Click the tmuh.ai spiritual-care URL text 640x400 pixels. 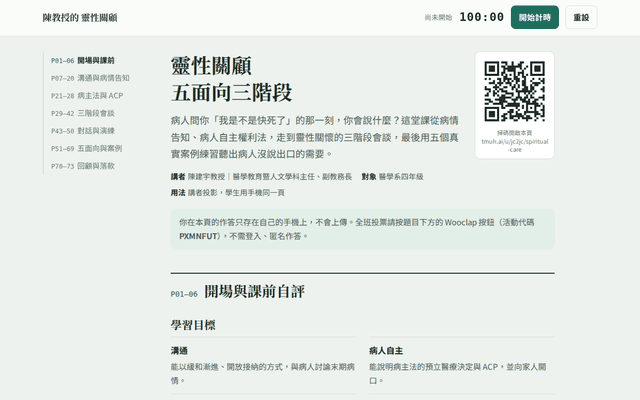515,145
